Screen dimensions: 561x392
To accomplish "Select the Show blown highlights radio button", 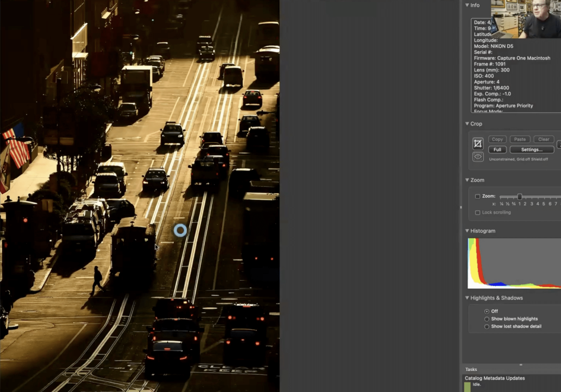I will [x=487, y=319].
